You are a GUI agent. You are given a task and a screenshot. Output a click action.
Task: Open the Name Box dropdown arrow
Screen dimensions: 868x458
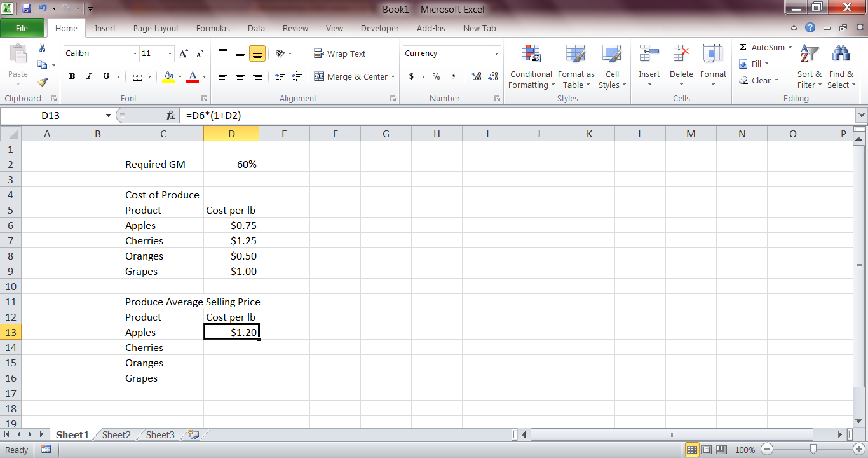[108, 115]
